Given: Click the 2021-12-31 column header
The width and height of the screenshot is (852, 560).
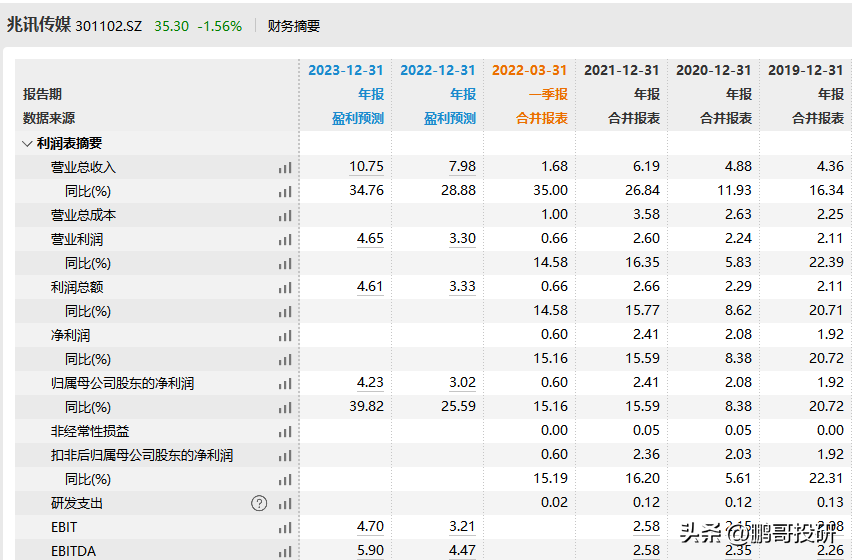Looking at the screenshot, I should point(622,71).
